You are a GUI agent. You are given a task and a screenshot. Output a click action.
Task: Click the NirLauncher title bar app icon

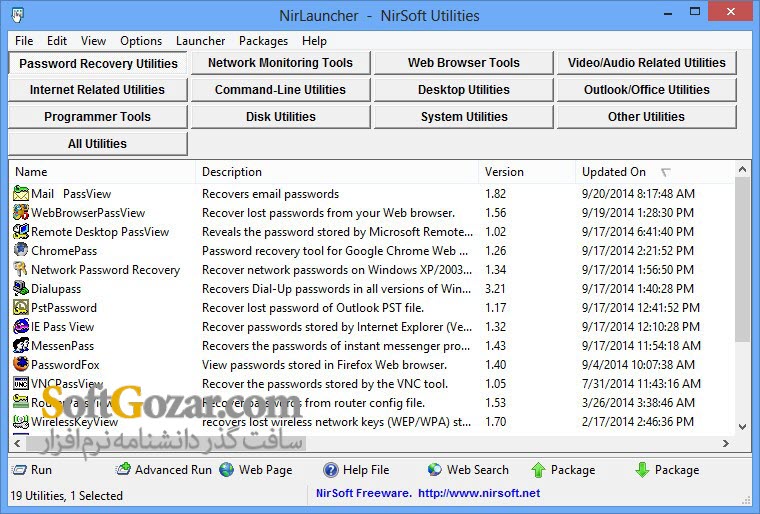[x=18, y=15]
